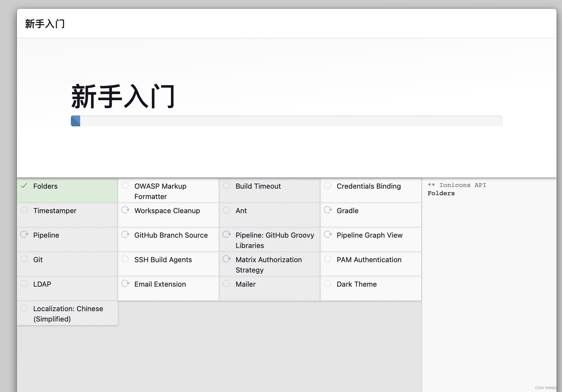This screenshot has height=392, width=562.
Task: Click the Git plugin label
Action: point(38,260)
